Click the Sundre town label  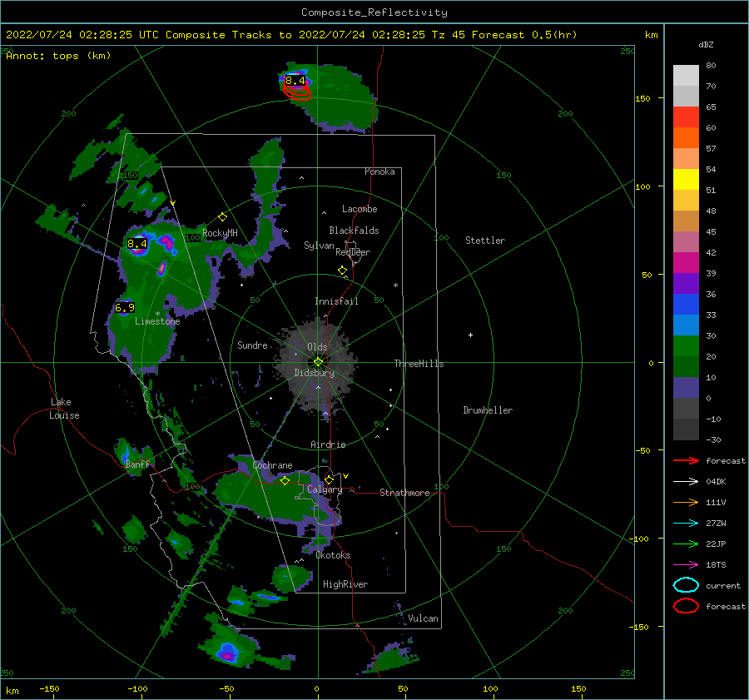tap(252, 345)
